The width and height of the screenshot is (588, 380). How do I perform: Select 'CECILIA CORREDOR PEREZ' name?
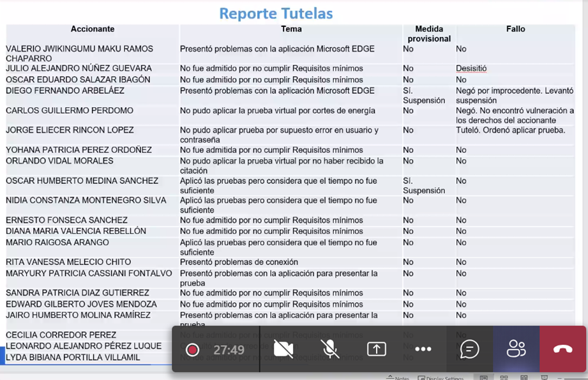coord(61,335)
